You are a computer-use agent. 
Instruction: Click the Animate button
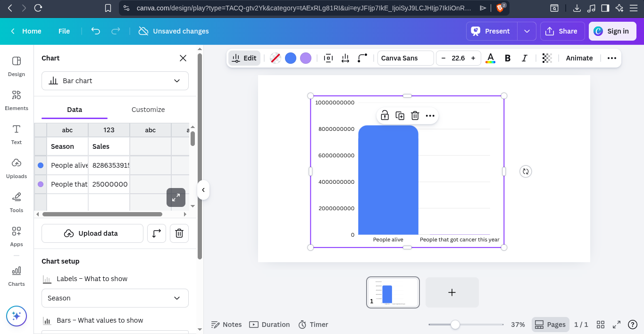[x=579, y=58]
